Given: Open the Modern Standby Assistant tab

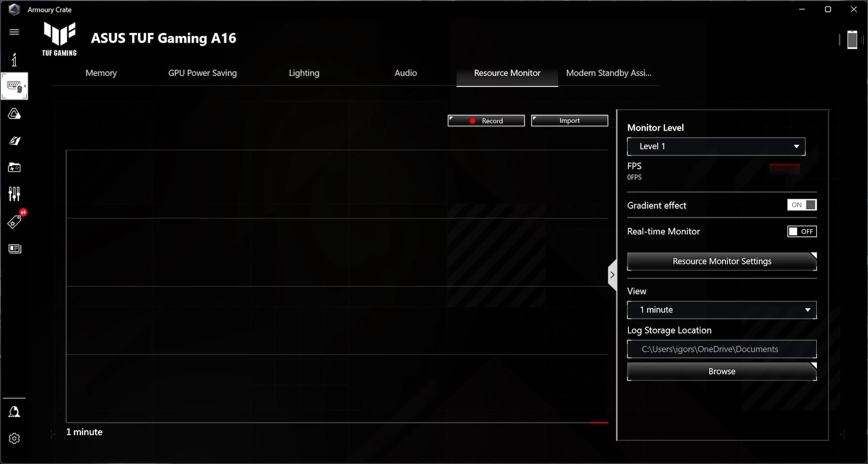Looking at the screenshot, I should click(x=609, y=73).
